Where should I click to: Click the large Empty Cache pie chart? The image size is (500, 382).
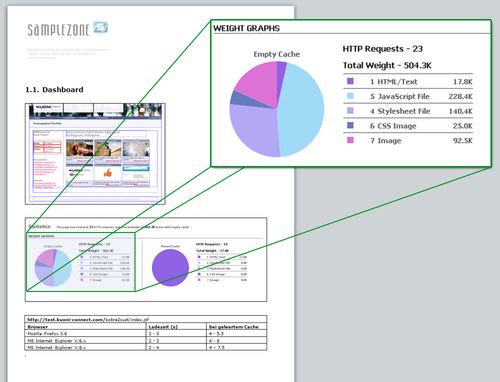point(277,109)
